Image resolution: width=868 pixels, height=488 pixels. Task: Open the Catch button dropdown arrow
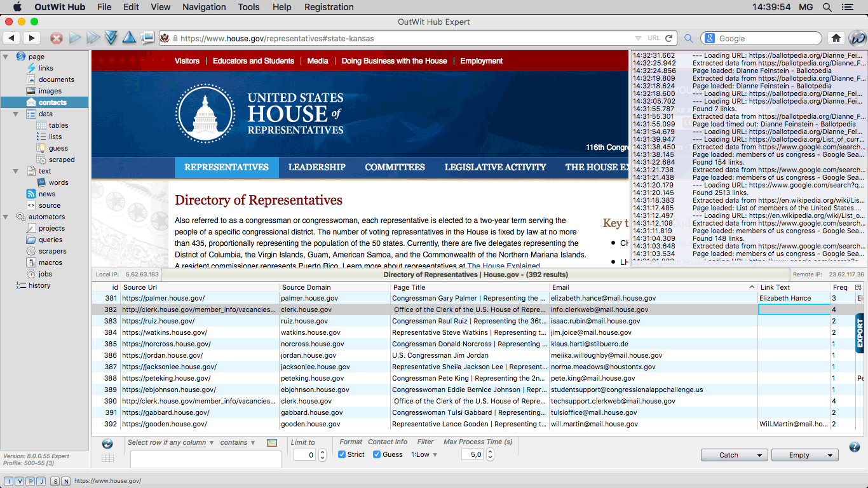point(759,455)
